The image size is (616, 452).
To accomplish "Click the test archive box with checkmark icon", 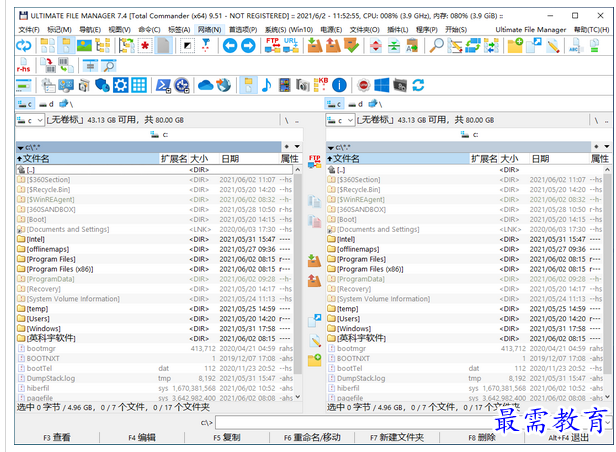I will click(x=351, y=46).
